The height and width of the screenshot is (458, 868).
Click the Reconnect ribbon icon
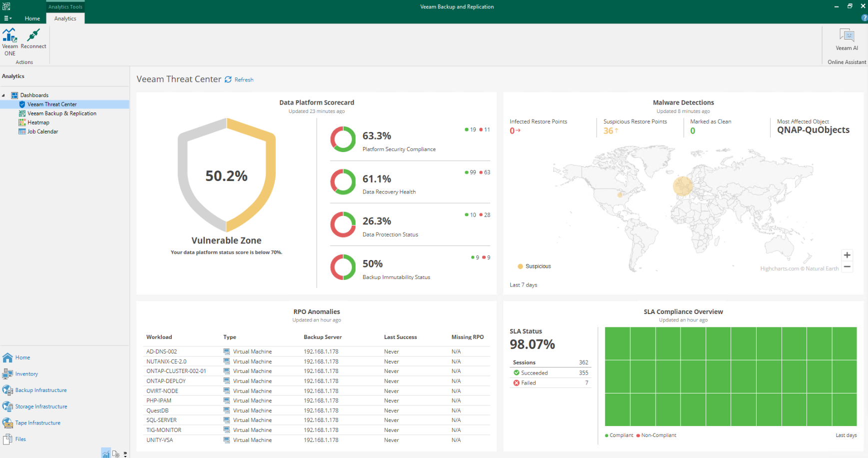click(33, 39)
